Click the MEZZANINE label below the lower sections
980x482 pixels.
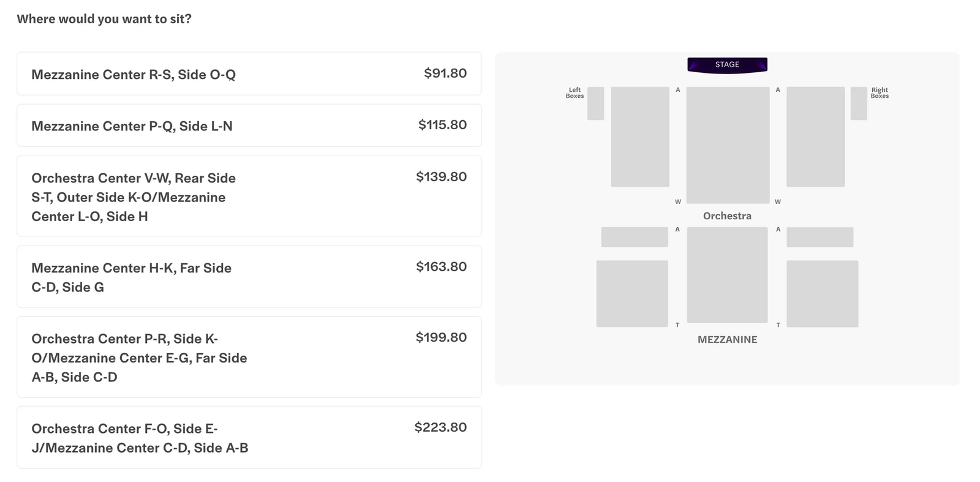coord(727,339)
